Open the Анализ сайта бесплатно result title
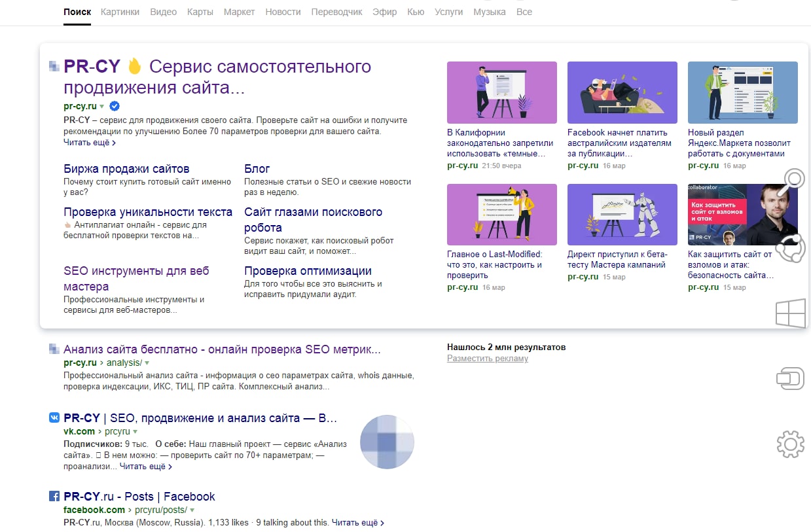This screenshot has width=811, height=532. pyautogui.click(x=222, y=349)
